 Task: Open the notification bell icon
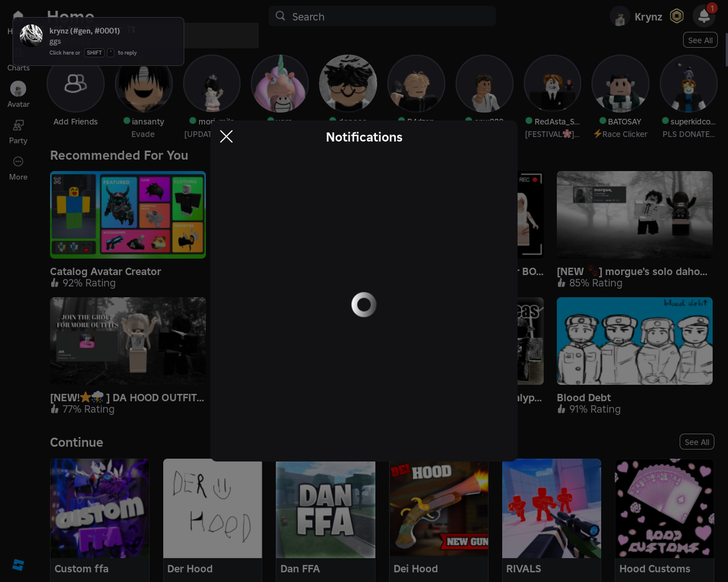704,16
